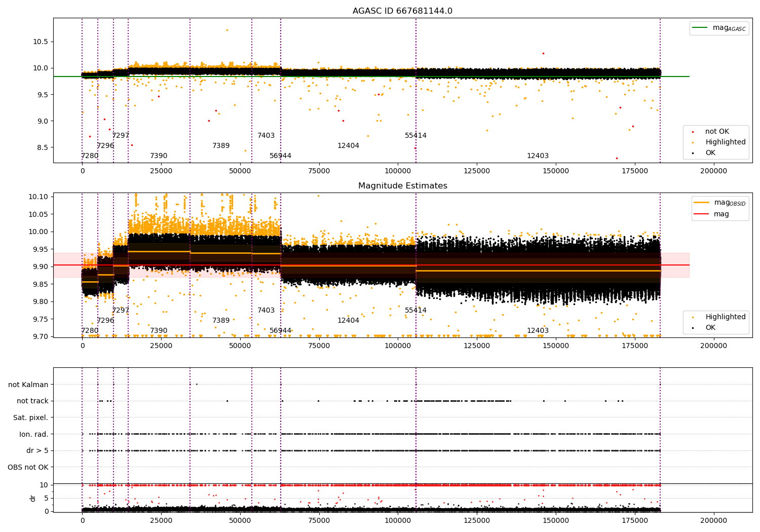The height and width of the screenshot is (532, 760).
Task: Click obsid label 56944 in the top plot
Action: 281,156
